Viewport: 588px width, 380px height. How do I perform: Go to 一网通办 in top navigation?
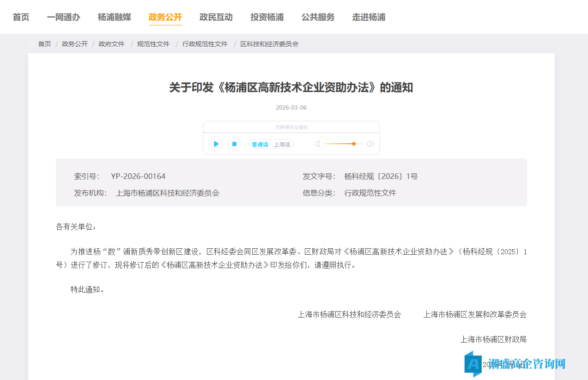[x=63, y=17]
